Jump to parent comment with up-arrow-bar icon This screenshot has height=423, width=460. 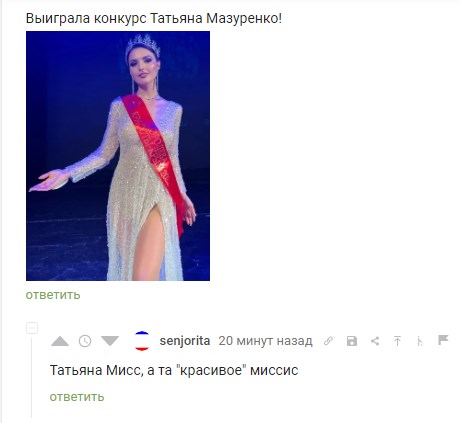pos(397,341)
